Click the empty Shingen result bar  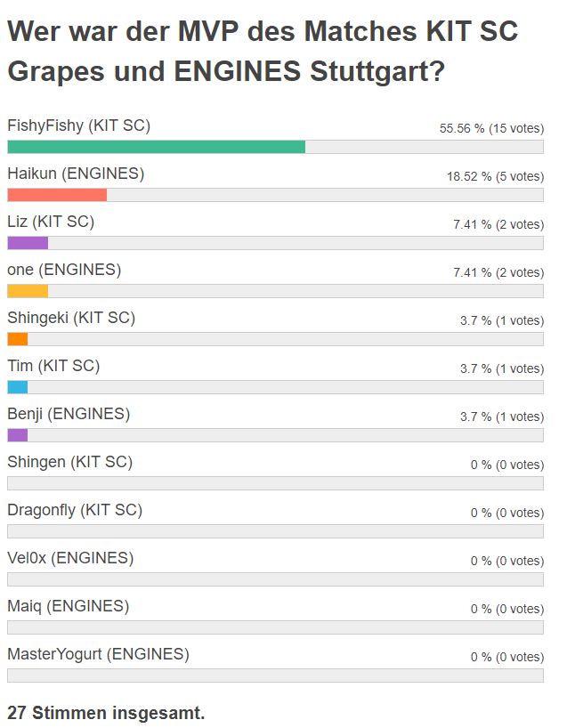coord(275,483)
